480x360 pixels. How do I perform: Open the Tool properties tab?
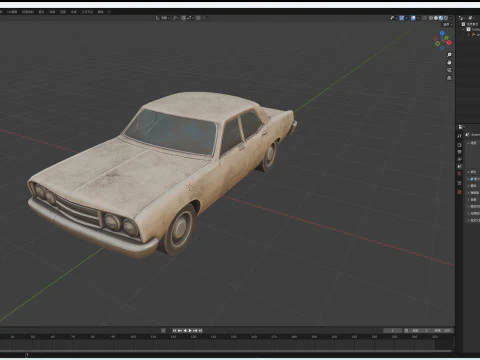coord(459,136)
